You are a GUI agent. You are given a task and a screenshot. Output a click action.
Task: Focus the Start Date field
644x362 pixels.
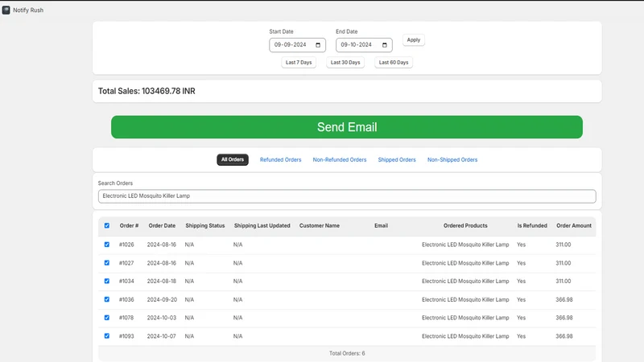(x=297, y=45)
